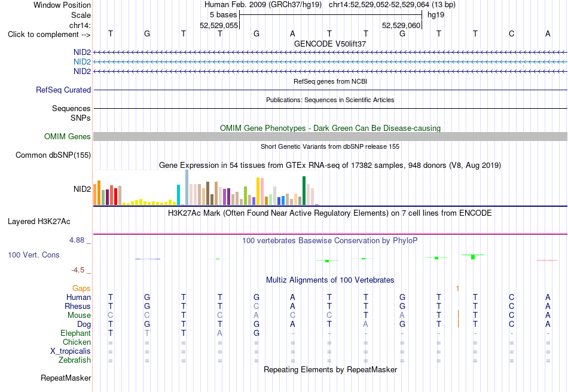Click the lime green GTEx expression bar

[245, 196]
